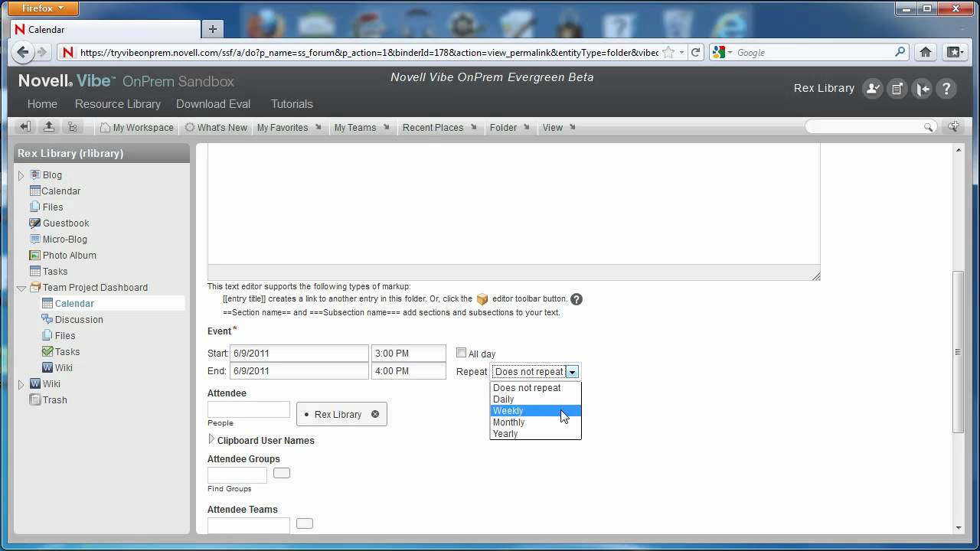The image size is (980, 551).
Task: Click the Rex Library user name in header
Action: pyautogui.click(x=824, y=88)
